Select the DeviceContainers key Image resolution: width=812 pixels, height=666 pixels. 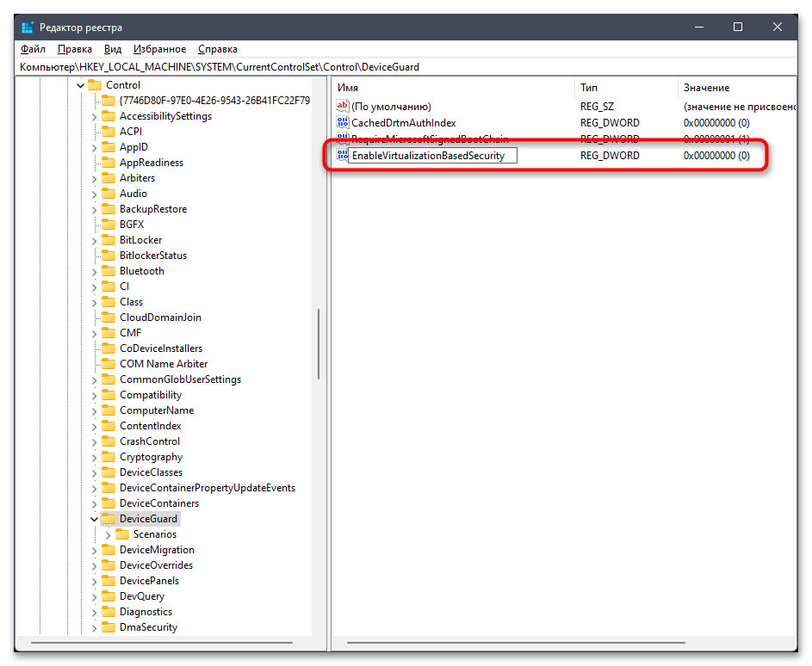tap(159, 503)
